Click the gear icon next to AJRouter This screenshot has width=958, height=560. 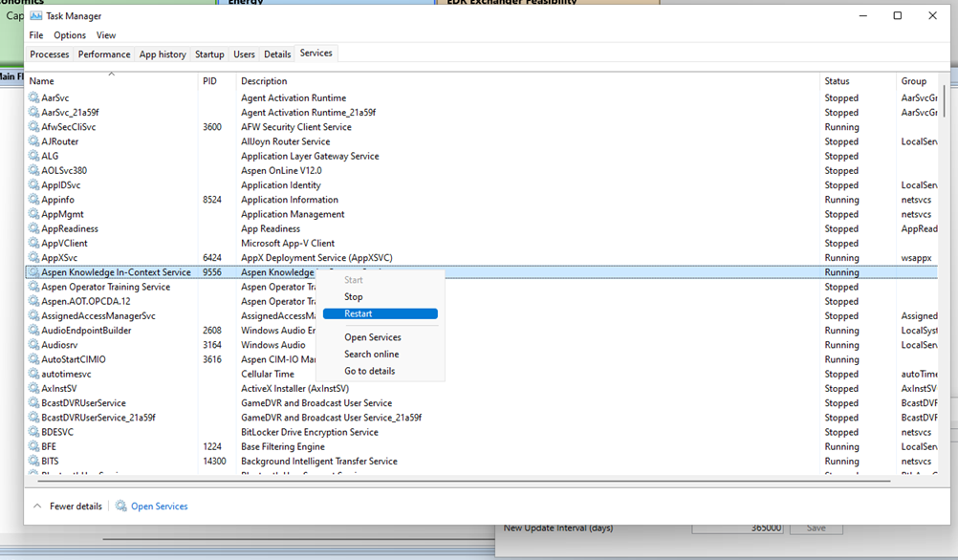[33, 141]
